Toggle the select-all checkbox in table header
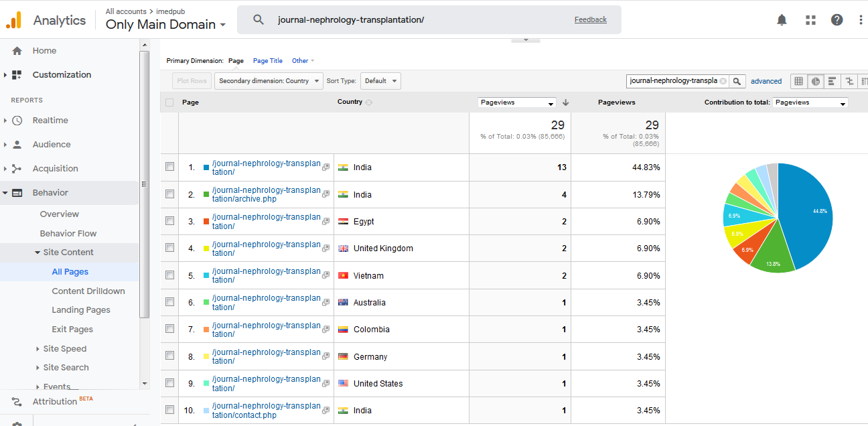The height and width of the screenshot is (426, 868). click(x=169, y=102)
